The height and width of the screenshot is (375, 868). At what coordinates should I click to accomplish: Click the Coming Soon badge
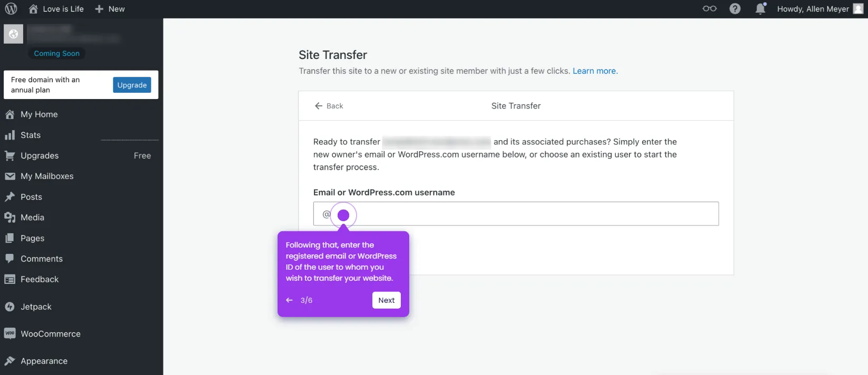(x=57, y=53)
